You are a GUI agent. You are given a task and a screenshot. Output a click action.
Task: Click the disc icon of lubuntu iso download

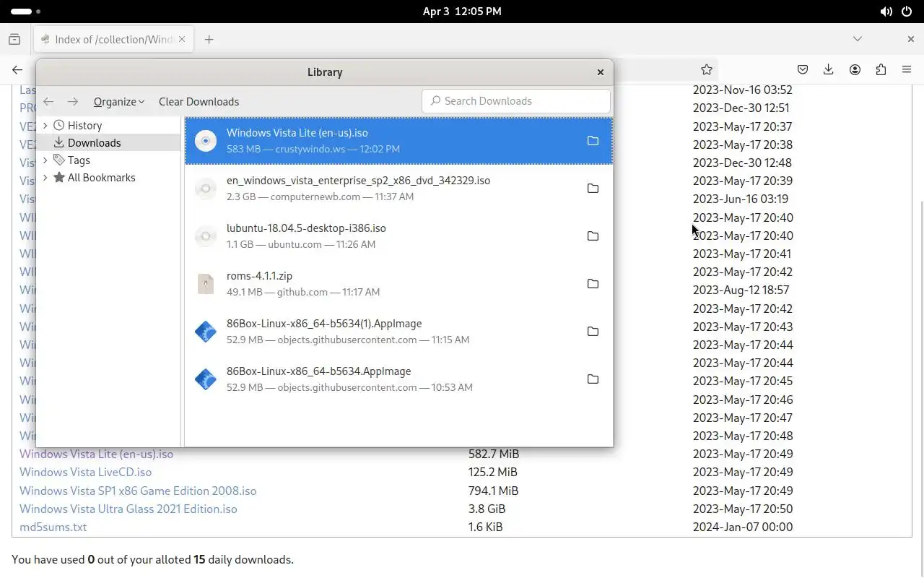206,236
